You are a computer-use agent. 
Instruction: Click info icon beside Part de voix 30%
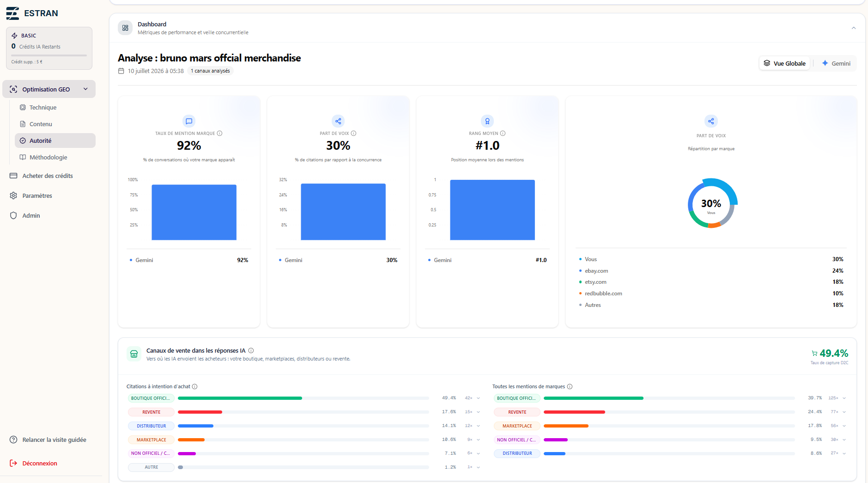pos(354,133)
